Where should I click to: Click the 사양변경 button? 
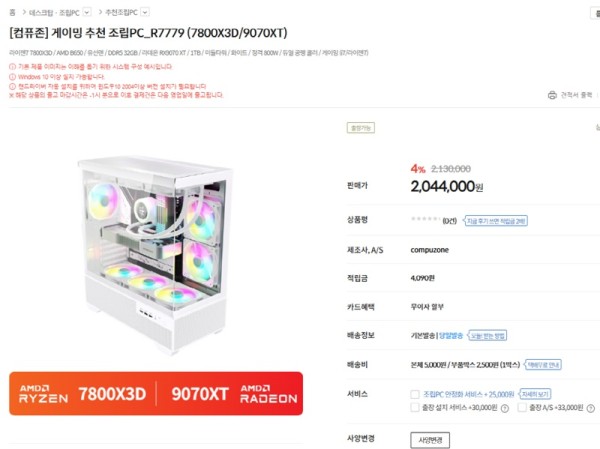pos(430,440)
